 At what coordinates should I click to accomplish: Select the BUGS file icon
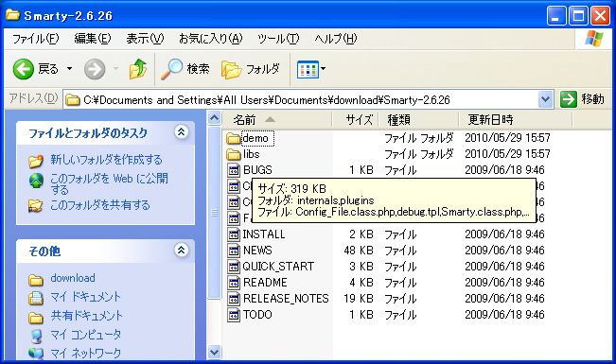(x=234, y=170)
